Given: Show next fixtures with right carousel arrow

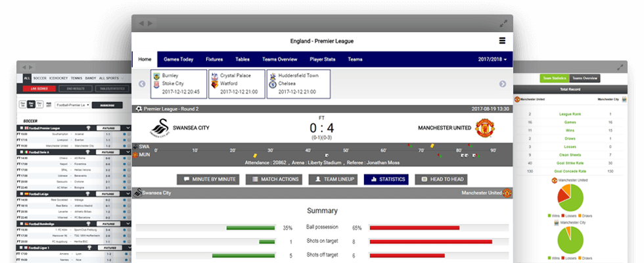Looking at the screenshot, I should 503,84.
